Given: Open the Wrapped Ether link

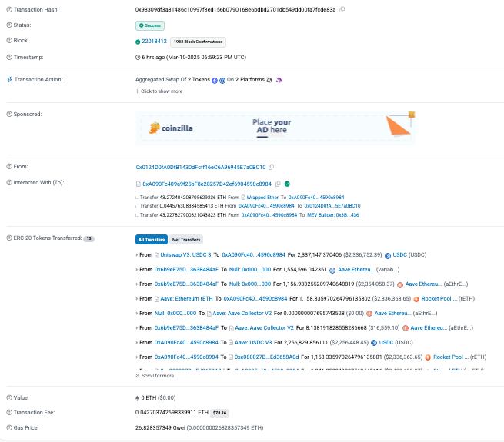Looking at the screenshot, I should [262, 198].
